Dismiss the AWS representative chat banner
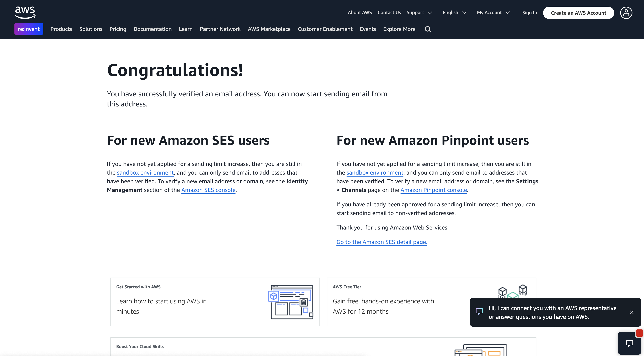The image size is (644, 356). click(632, 312)
